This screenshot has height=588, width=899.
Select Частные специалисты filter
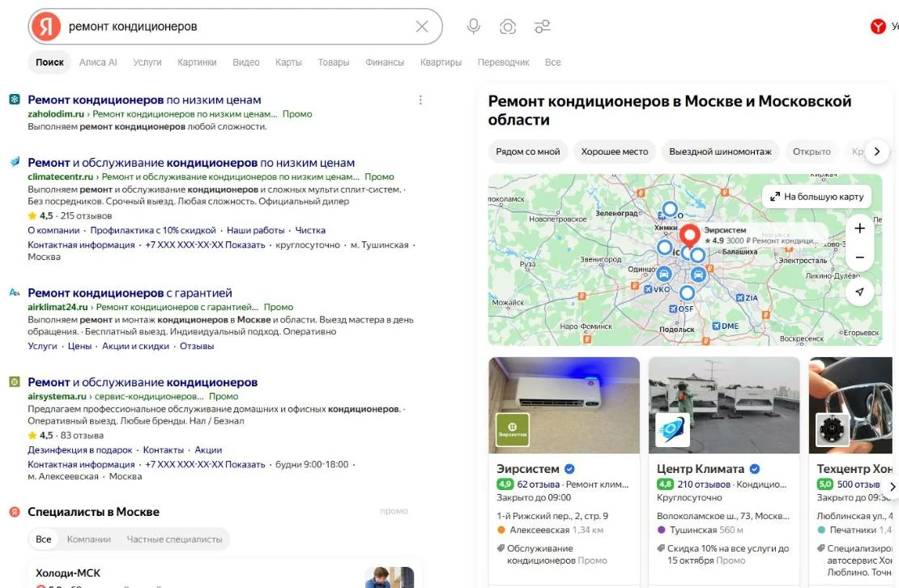[x=174, y=539]
